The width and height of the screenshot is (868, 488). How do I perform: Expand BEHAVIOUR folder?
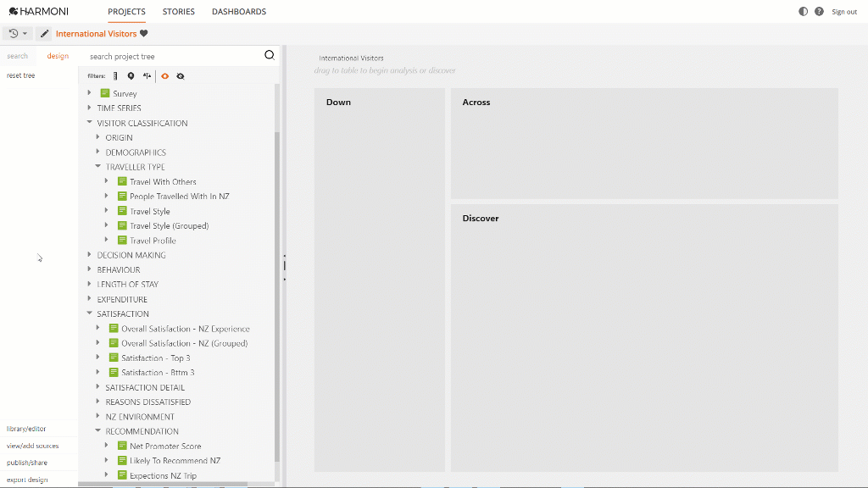point(89,269)
